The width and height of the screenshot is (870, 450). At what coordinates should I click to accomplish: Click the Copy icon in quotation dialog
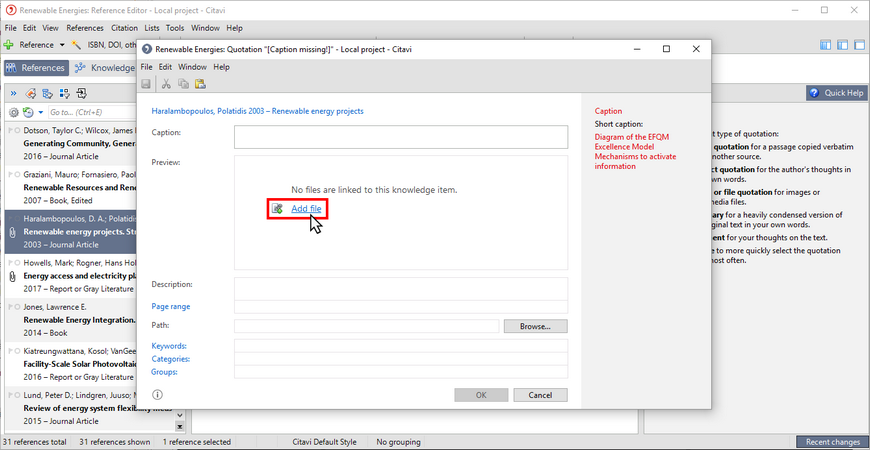pos(183,84)
